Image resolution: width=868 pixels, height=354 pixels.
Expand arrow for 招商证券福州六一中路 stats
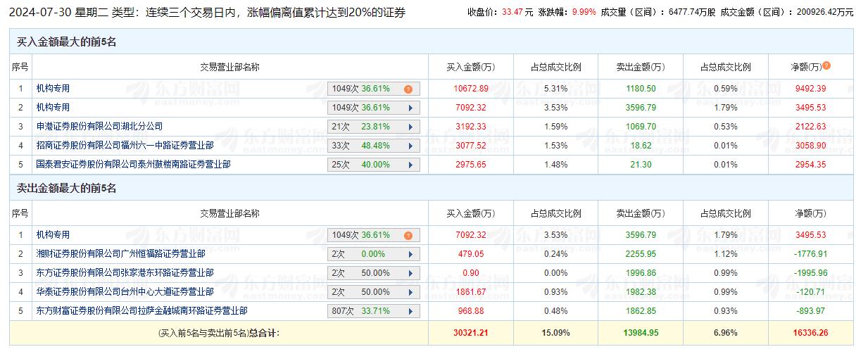tap(410, 146)
